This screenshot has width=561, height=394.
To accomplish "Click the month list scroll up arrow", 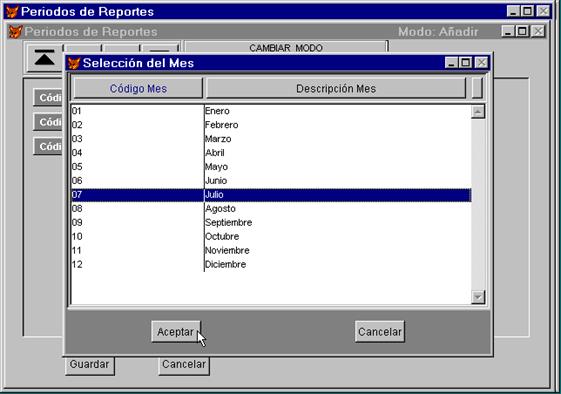I will [x=478, y=112].
